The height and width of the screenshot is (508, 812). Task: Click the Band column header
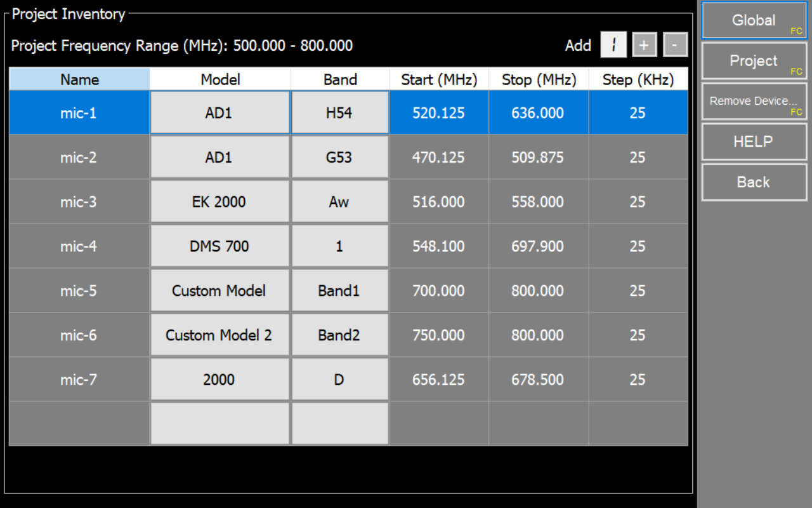340,79
